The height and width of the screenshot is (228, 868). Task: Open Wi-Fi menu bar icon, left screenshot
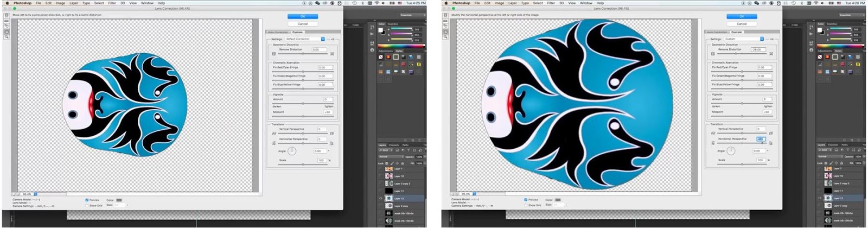point(377,3)
